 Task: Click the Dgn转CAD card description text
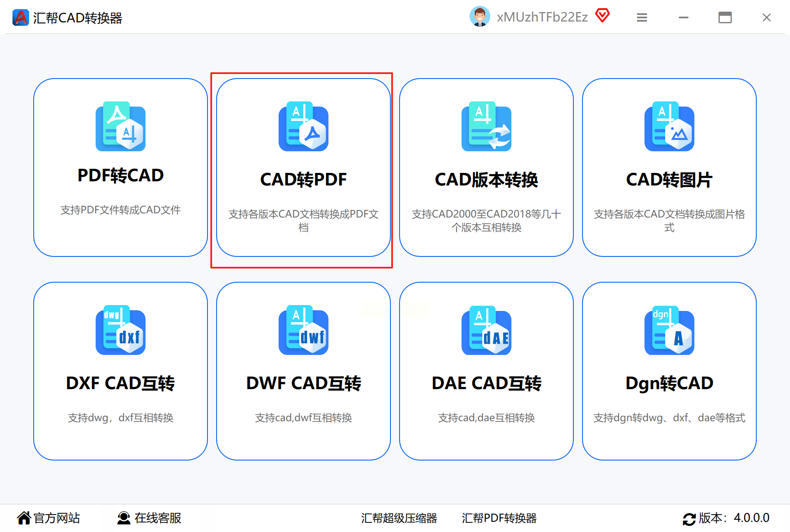pos(669,418)
